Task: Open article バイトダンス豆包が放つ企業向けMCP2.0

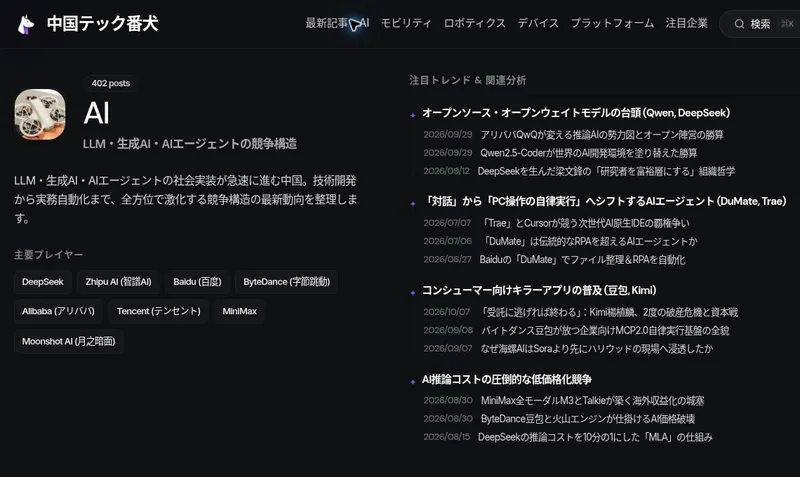Action: tap(605, 330)
